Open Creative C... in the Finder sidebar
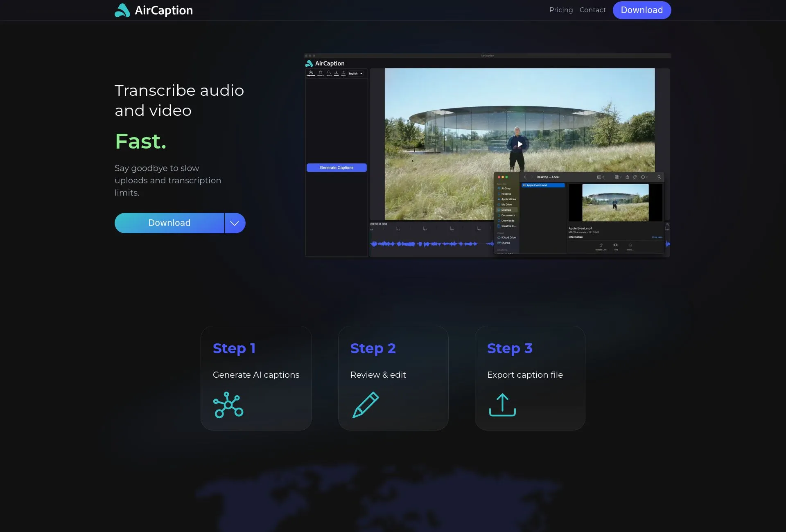 (x=507, y=226)
